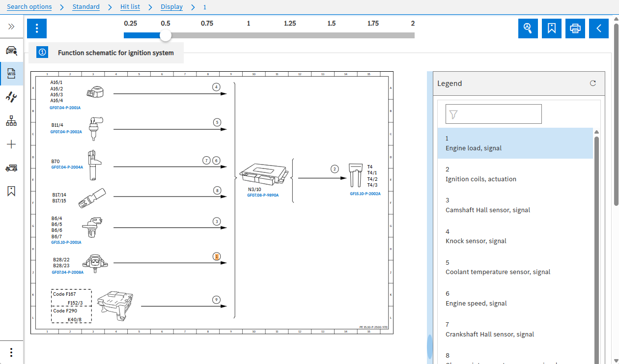Click the plus icon in sidebar
619x364 pixels.
click(11, 144)
